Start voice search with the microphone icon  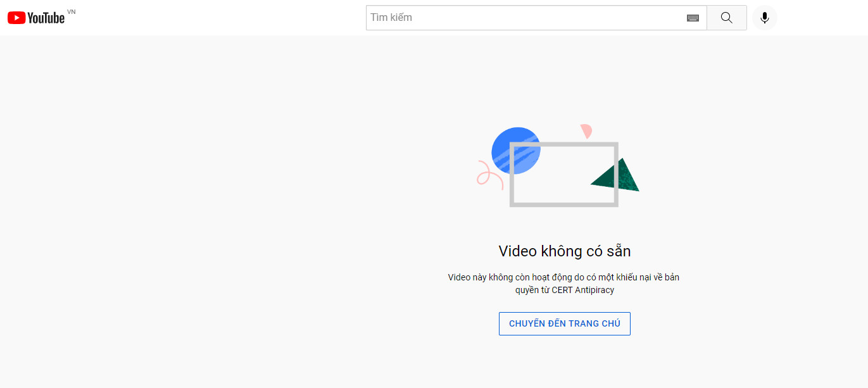(765, 18)
